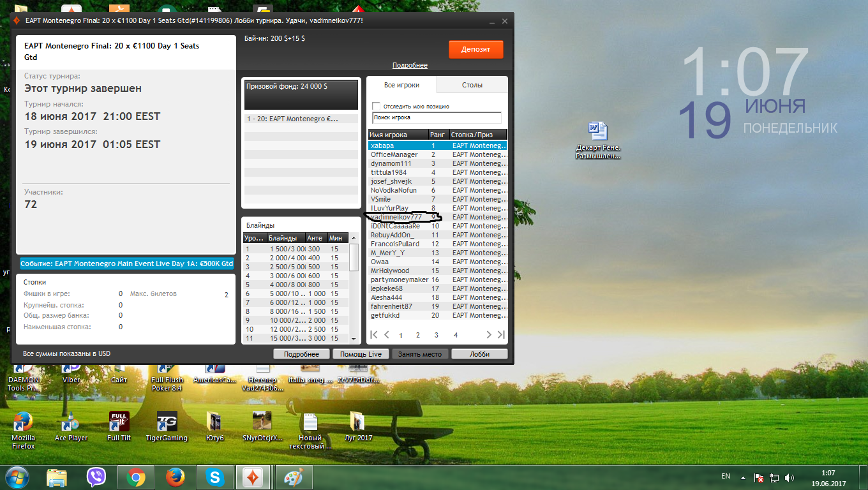868x490 pixels.
Task: Click the Занять место button
Action: [x=420, y=354]
